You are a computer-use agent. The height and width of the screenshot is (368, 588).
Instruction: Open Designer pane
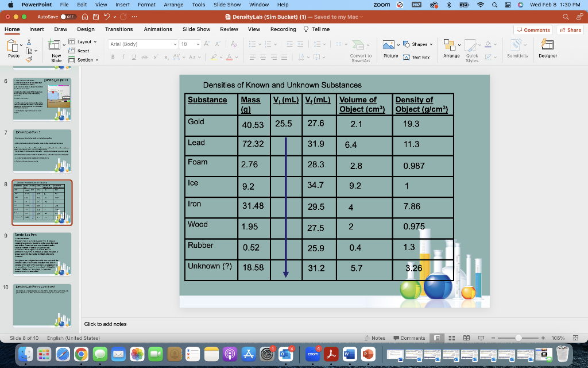(x=547, y=49)
